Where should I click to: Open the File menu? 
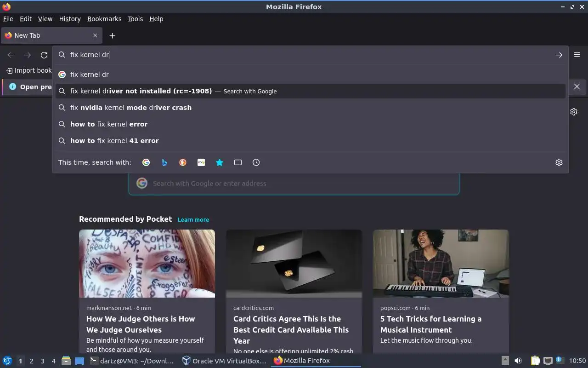[8, 19]
